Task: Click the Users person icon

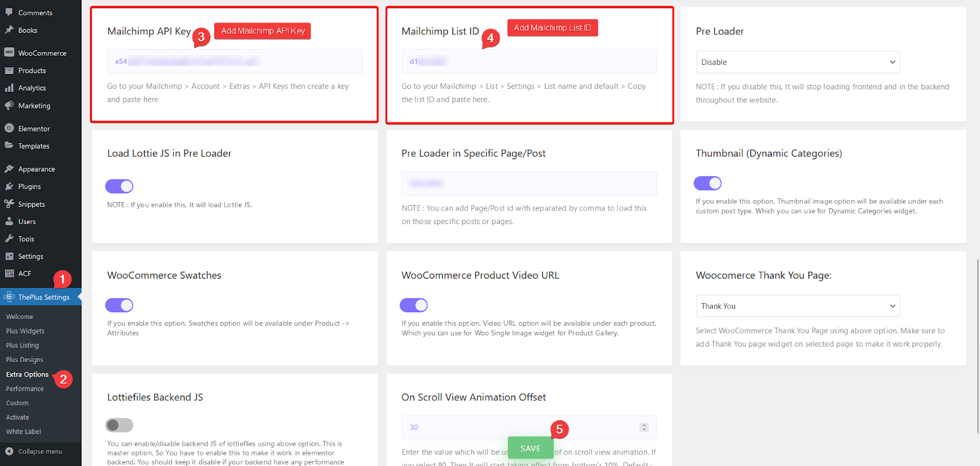Action: [x=9, y=221]
